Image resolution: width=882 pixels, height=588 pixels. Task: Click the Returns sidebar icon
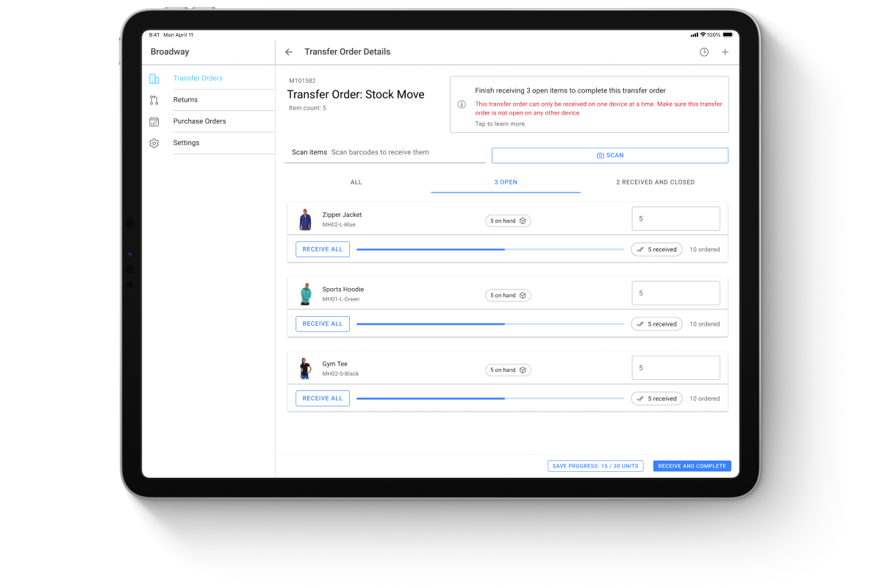coord(154,100)
